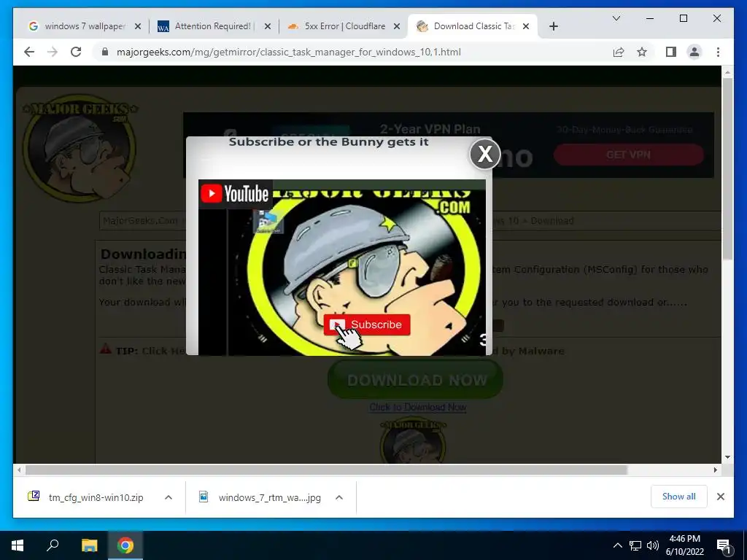Close the Download Classic Task tab
Viewport: 747px width, 560px height.
(x=526, y=26)
